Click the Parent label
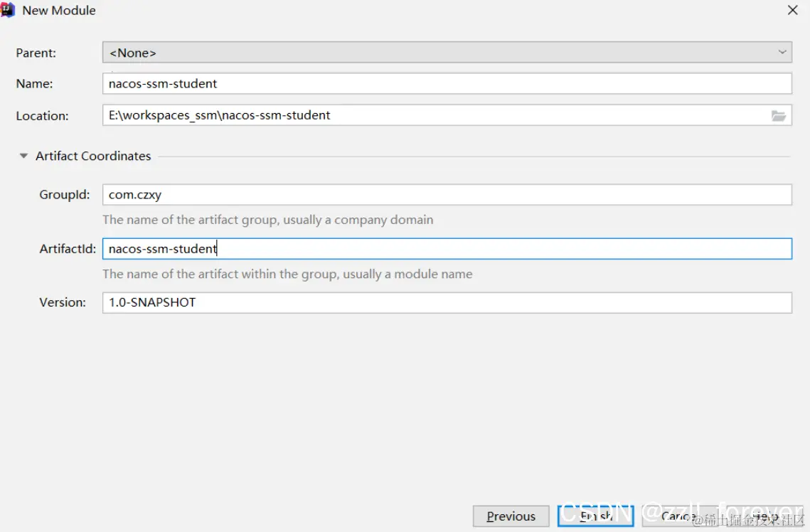This screenshot has height=532, width=810. pyautogui.click(x=36, y=53)
